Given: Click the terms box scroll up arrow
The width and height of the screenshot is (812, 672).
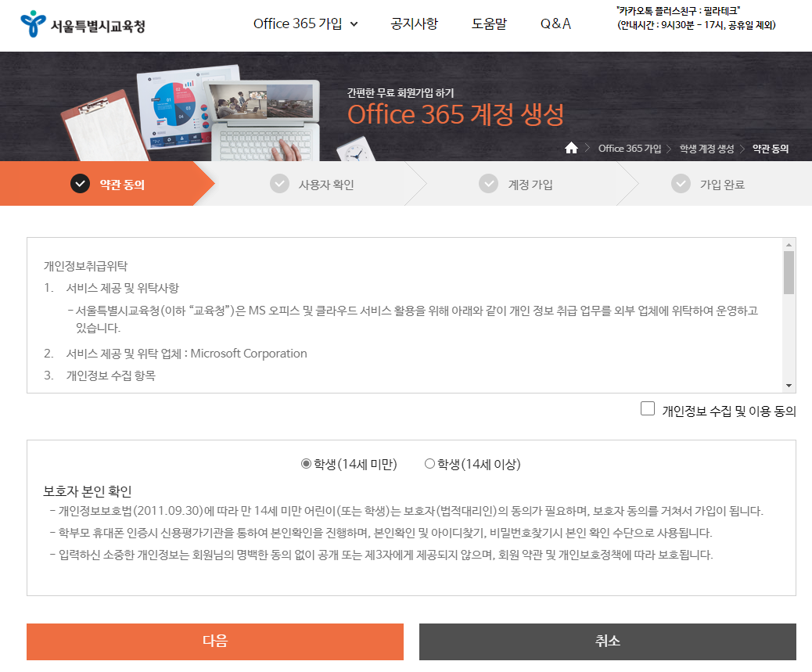Looking at the screenshot, I should 789,245.
